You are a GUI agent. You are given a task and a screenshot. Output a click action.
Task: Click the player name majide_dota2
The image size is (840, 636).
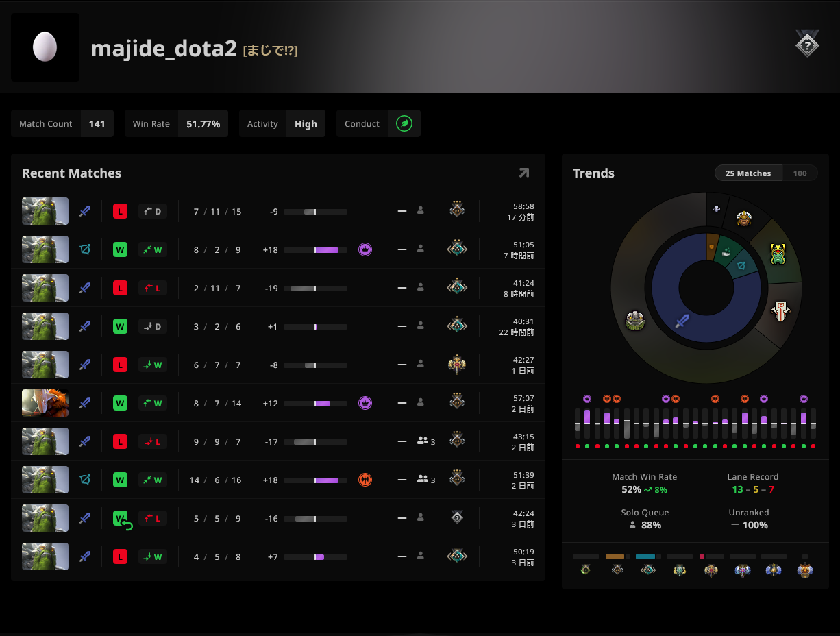164,49
